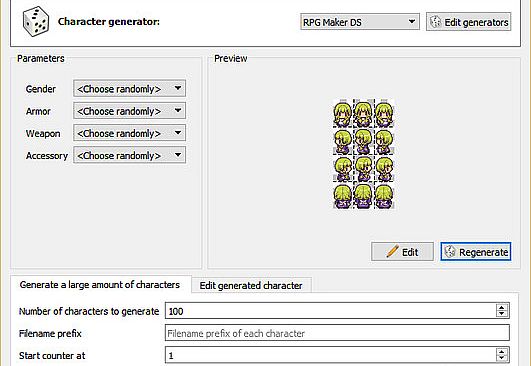Open the Armor parameter dropdown

click(x=129, y=111)
